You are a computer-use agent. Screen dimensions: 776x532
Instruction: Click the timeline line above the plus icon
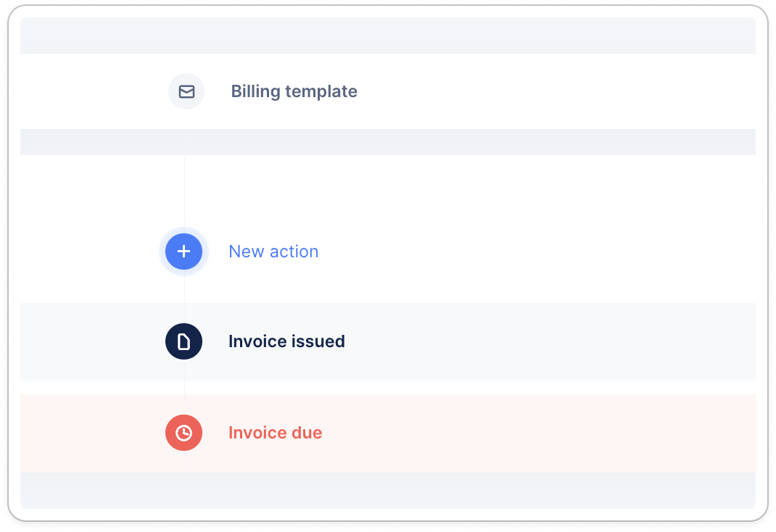pyautogui.click(x=184, y=192)
